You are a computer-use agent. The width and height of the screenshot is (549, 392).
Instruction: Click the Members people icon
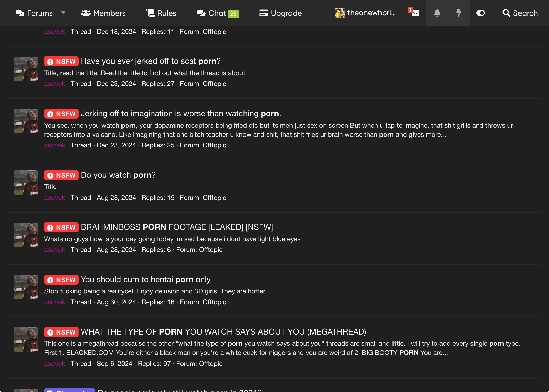coord(86,13)
